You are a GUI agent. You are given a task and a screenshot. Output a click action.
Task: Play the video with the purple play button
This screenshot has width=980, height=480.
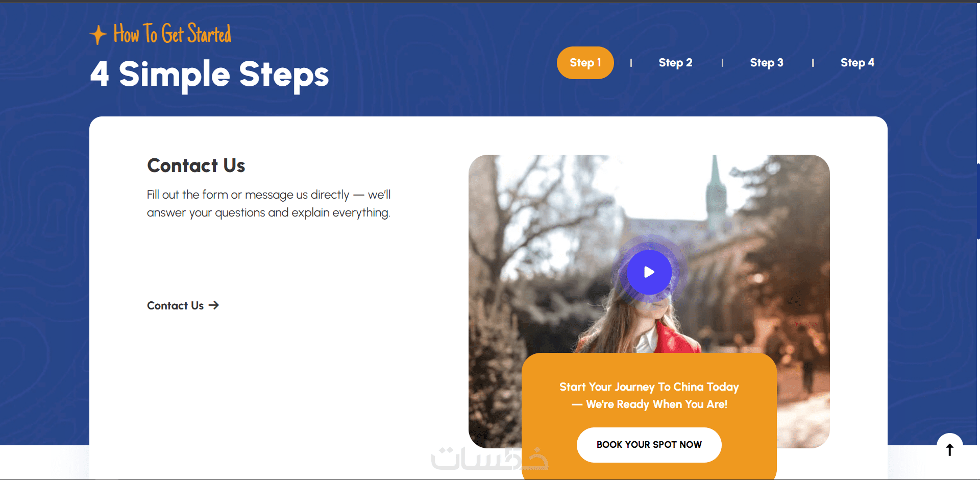tap(649, 272)
